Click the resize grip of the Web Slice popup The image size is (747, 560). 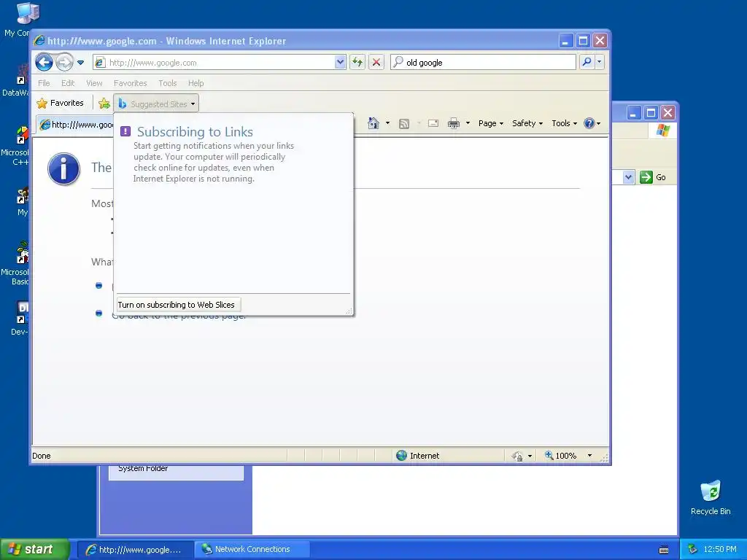coord(349,311)
